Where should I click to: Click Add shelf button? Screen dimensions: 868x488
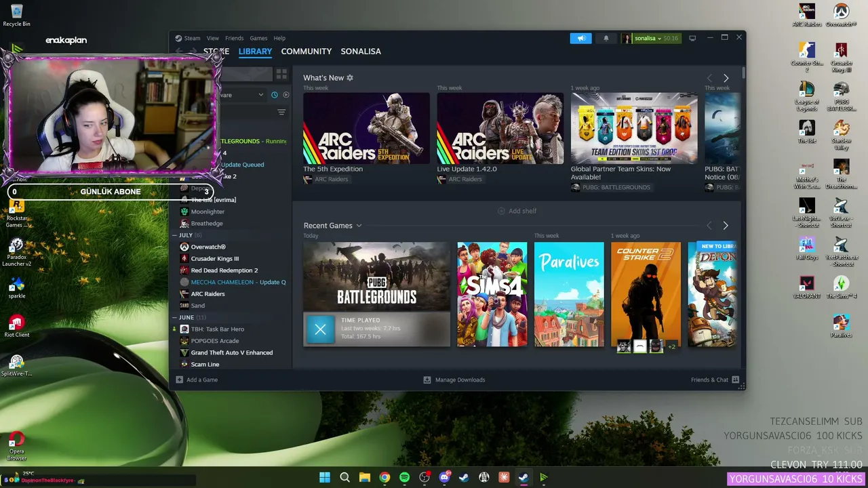click(x=517, y=211)
